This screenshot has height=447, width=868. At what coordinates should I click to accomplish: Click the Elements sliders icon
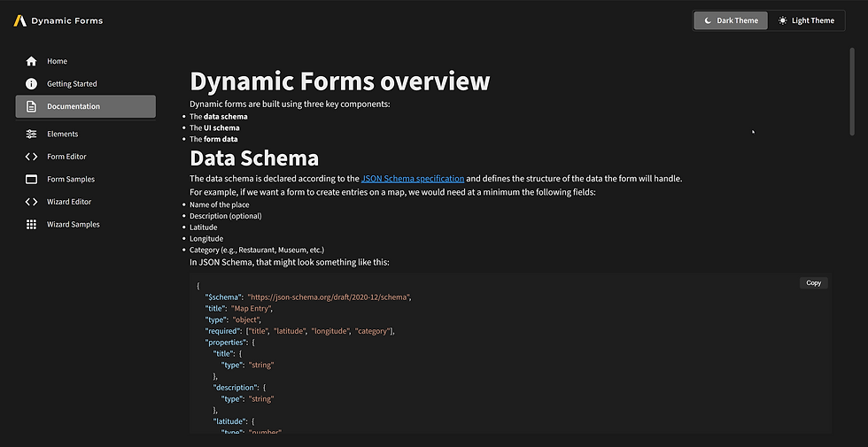32,135
